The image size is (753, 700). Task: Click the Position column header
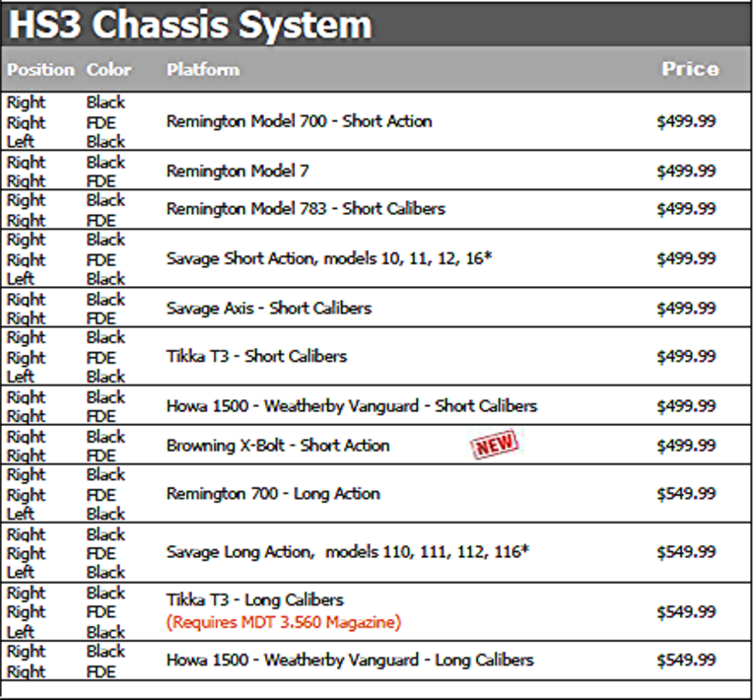coord(40,70)
